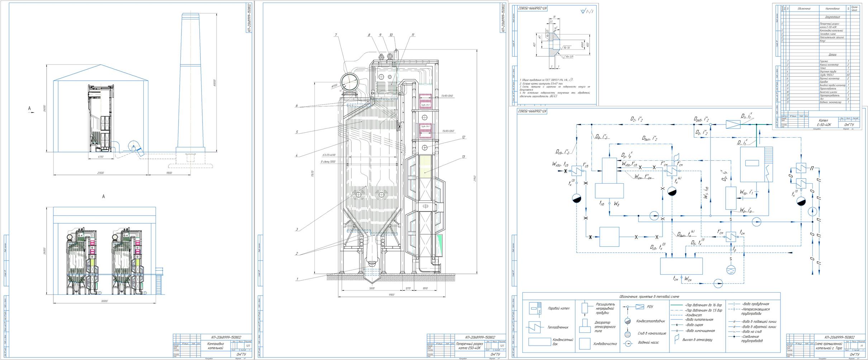Click callout number 1 on the boiler section

297,279
